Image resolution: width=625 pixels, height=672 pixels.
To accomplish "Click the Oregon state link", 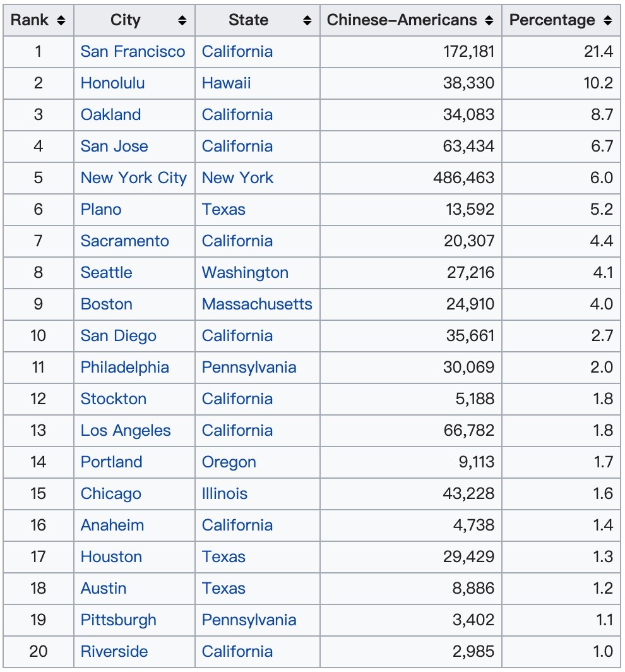I will tap(229, 462).
